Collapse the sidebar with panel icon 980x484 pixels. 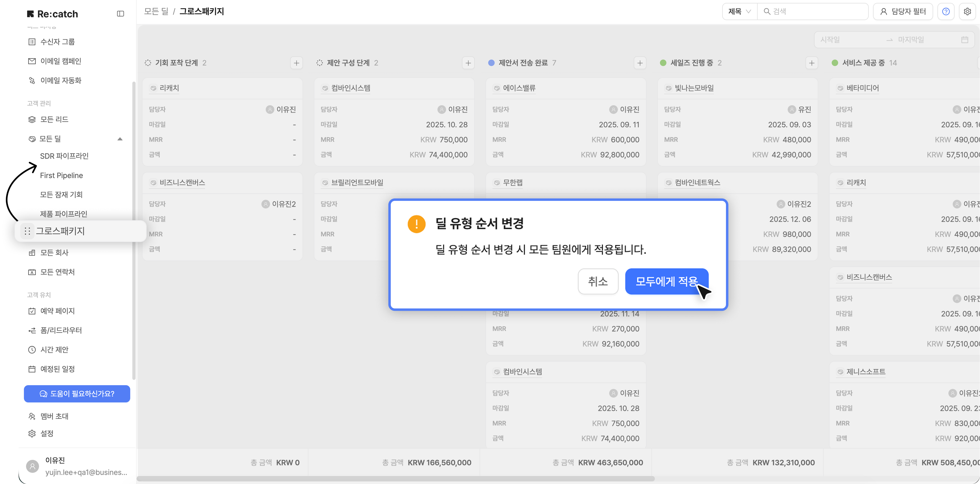coord(120,14)
